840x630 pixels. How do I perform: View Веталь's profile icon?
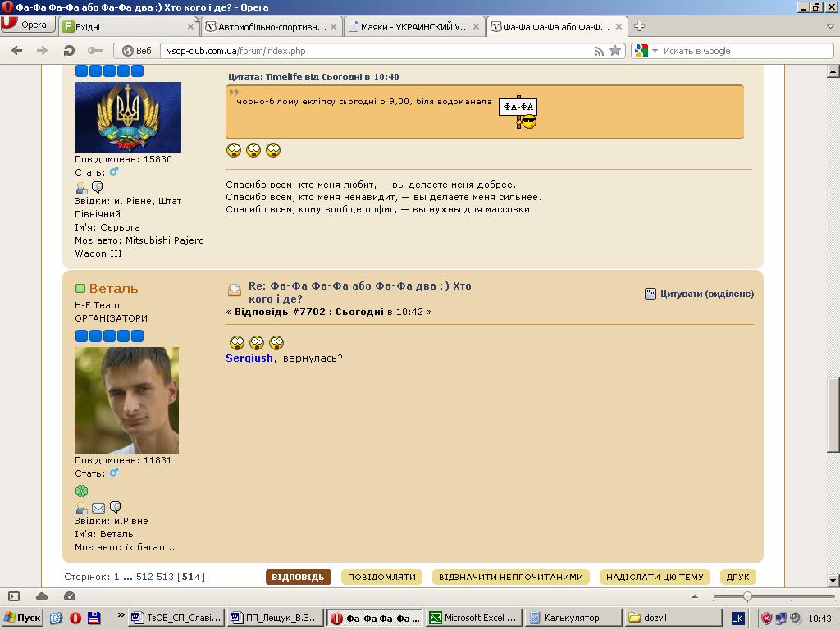tap(81, 508)
